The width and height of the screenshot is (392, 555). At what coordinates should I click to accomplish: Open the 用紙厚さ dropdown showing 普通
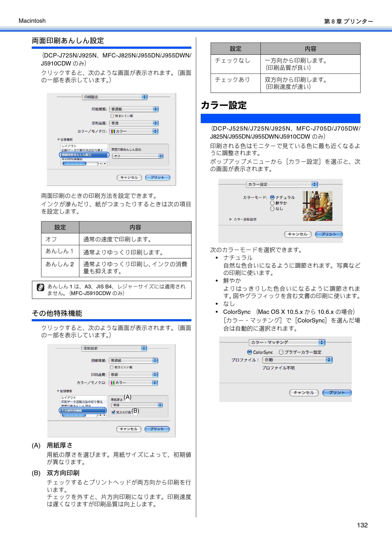coord(137,405)
